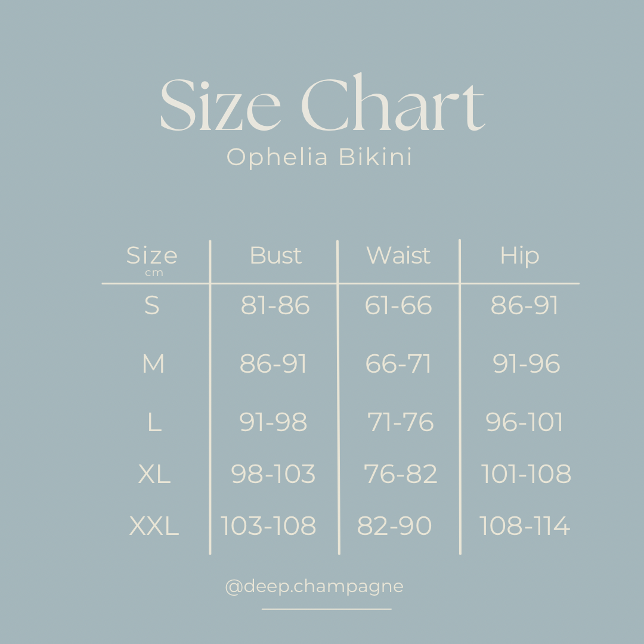Click the 103-108 bust measurement
Viewport: 644px width, 644px height.
[268, 526]
